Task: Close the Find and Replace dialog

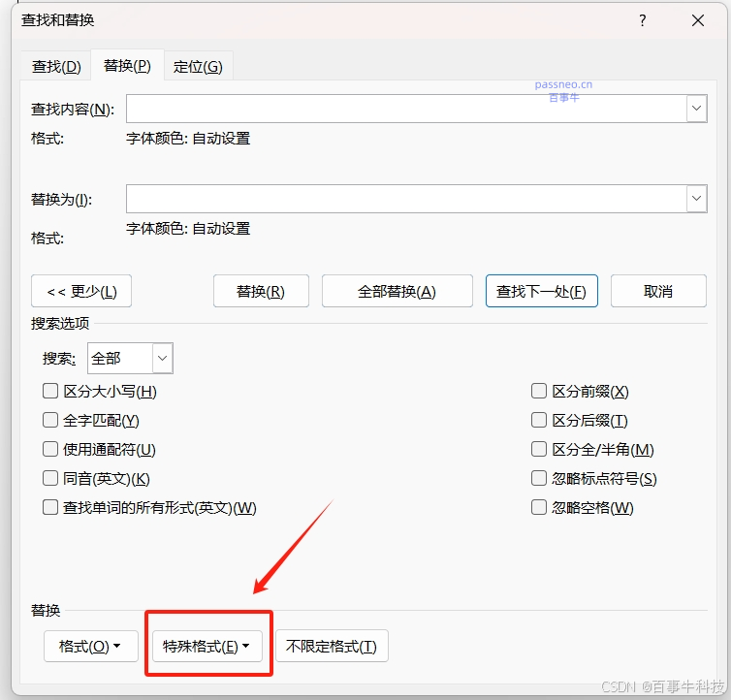Action: (x=698, y=20)
